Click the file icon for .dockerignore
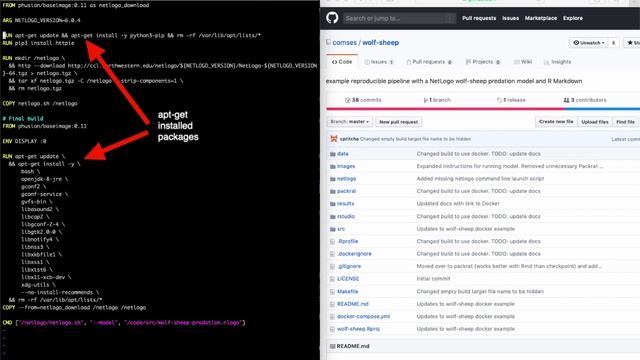640x360 pixels. tap(332, 254)
